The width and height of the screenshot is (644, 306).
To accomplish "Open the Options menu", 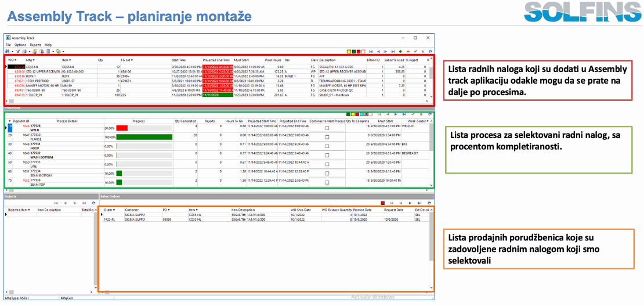I will point(20,45).
